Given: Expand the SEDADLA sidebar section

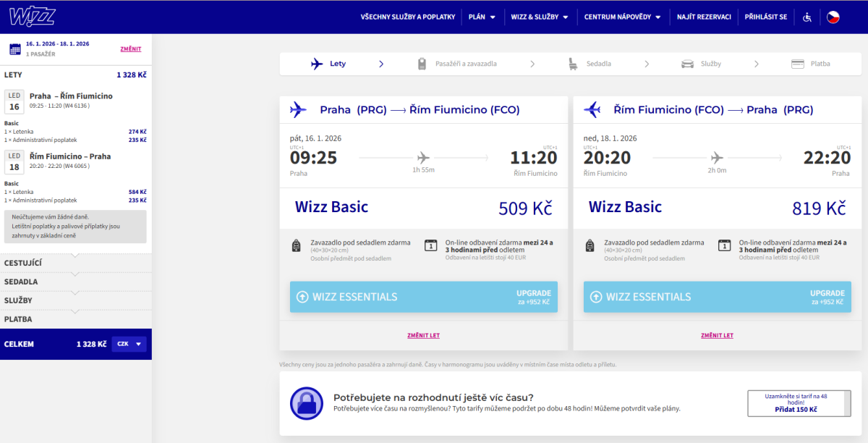Looking at the screenshot, I should tap(75, 282).
